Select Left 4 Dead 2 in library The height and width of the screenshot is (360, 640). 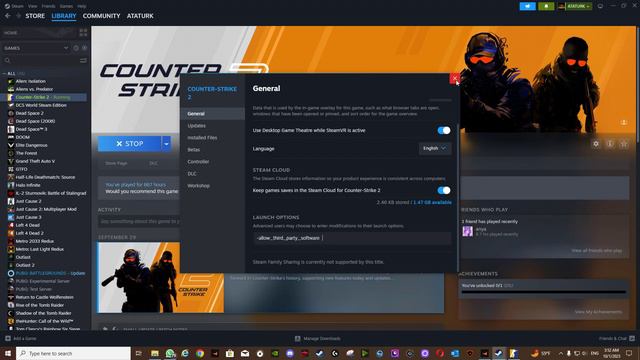tap(29, 233)
